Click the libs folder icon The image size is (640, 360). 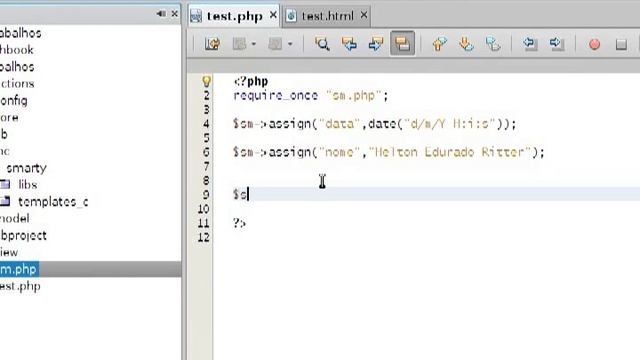click(5, 184)
